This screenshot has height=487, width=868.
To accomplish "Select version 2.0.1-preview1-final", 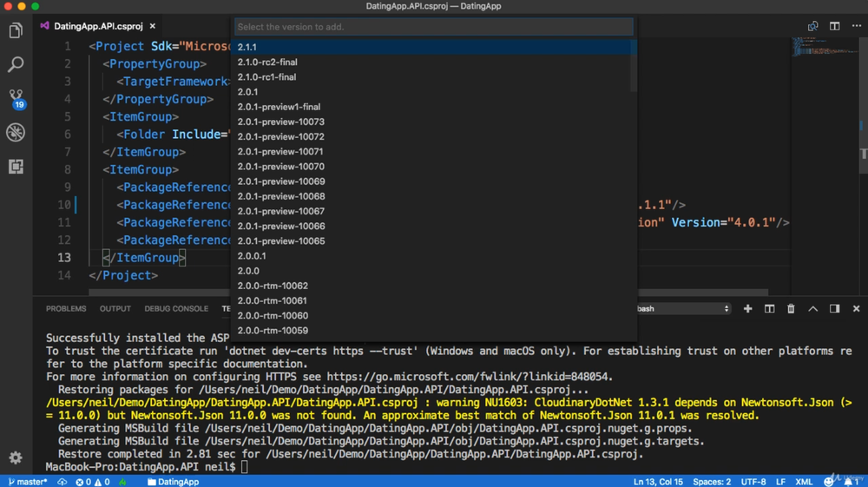I will tap(433, 107).
